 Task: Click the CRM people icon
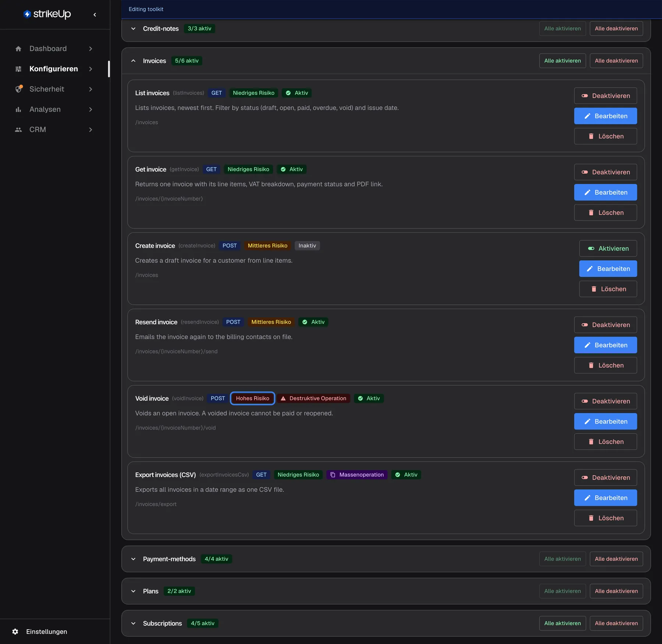pyautogui.click(x=18, y=130)
